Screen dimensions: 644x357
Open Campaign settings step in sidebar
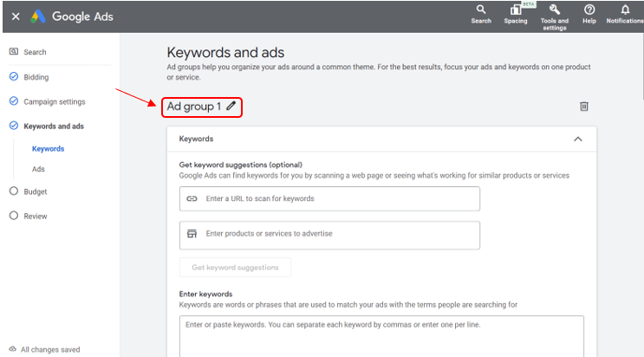(54, 101)
